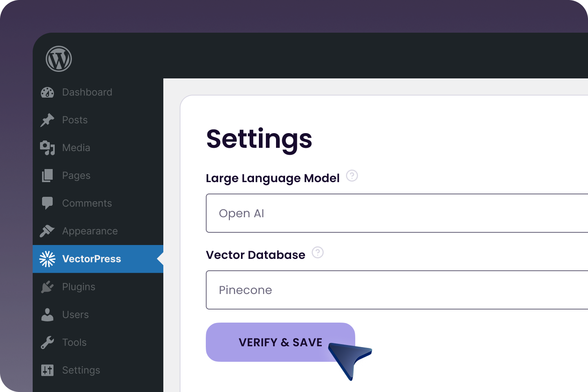This screenshot has height=392, width=588.
Task: Select the VectorPress menu item
Action: point(98,259)
